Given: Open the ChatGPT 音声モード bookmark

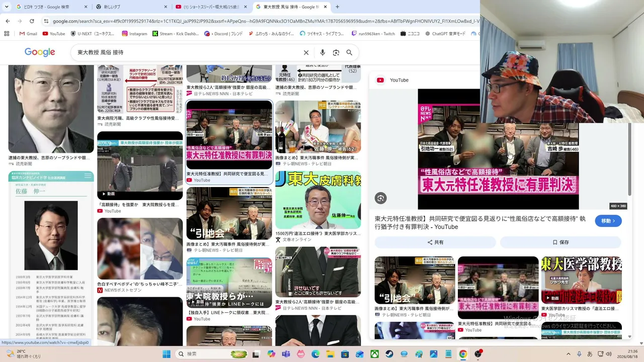Looking at the screenshot, I should [445, 34].
